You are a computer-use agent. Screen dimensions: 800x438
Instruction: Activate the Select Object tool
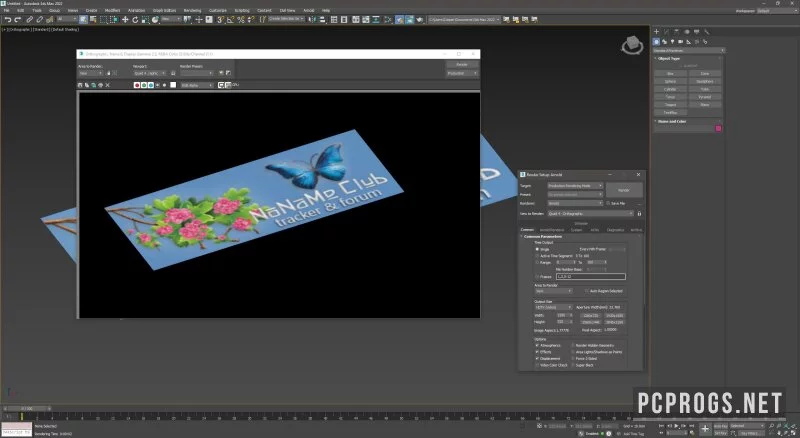tap(83, 19)
